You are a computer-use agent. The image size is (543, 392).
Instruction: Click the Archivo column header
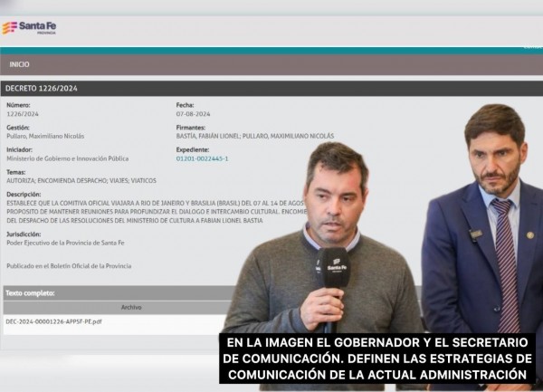[x=131, y=307]
